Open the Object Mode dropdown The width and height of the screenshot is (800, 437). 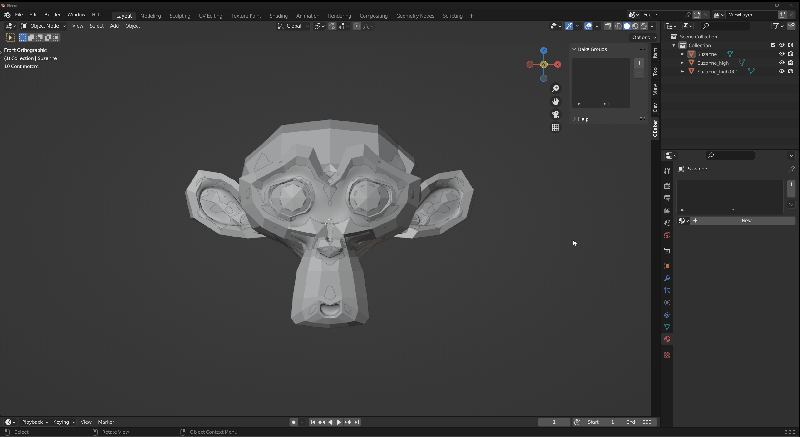pos(43,26)
